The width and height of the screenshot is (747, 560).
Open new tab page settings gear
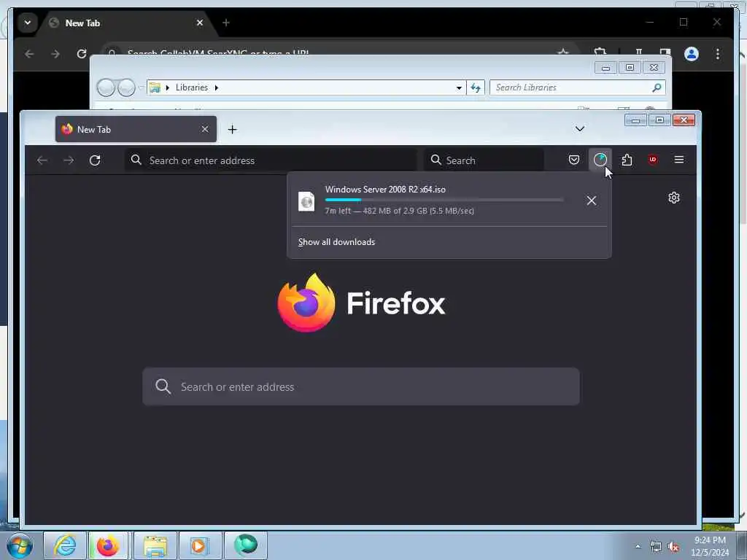(x=673, y=198)
